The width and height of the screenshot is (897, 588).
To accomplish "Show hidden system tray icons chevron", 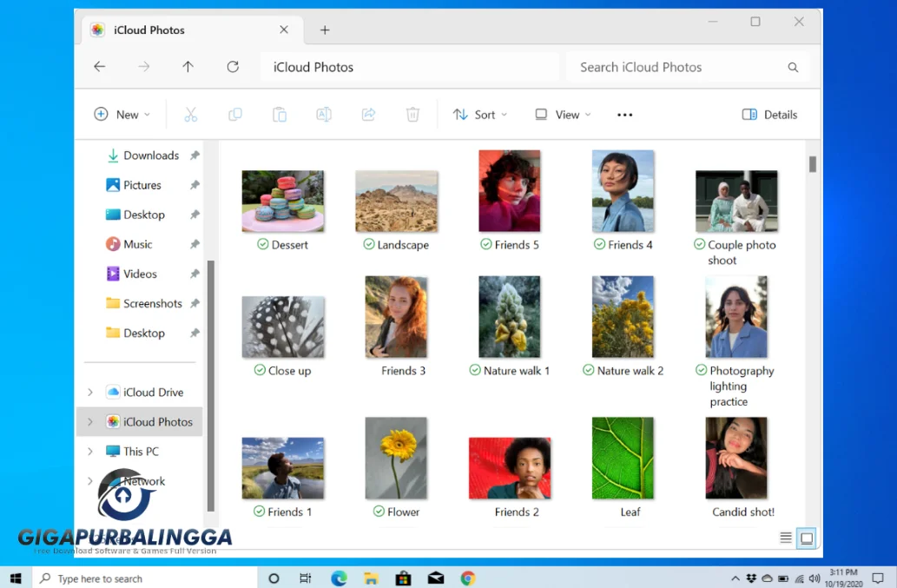I will [x=735, y=578].
